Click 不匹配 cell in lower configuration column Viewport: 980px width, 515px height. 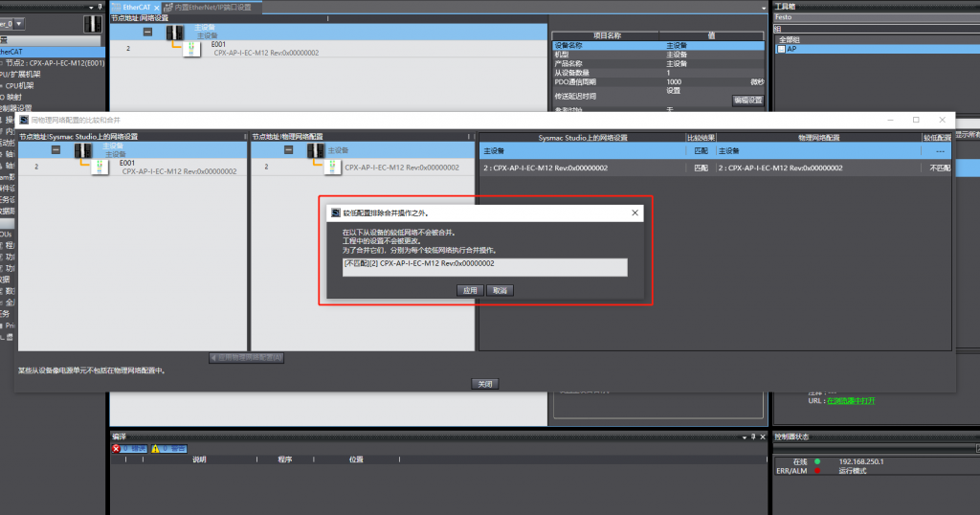pyautogui.click(x=940, y=168)
